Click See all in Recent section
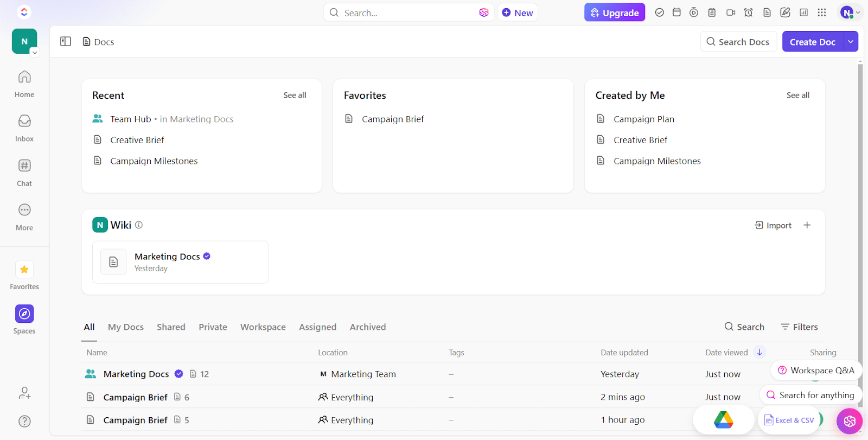 [295, 95]
